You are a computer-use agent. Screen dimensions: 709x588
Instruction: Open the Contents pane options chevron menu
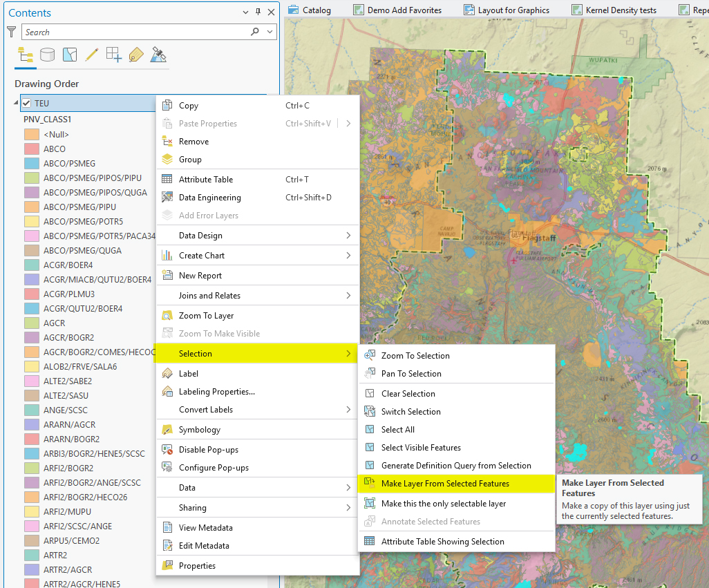245,12
